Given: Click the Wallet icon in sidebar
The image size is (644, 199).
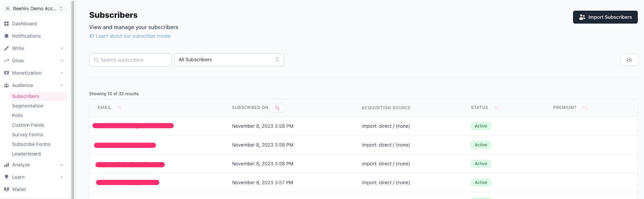Looking at the screenshot, I should point(6,189).
